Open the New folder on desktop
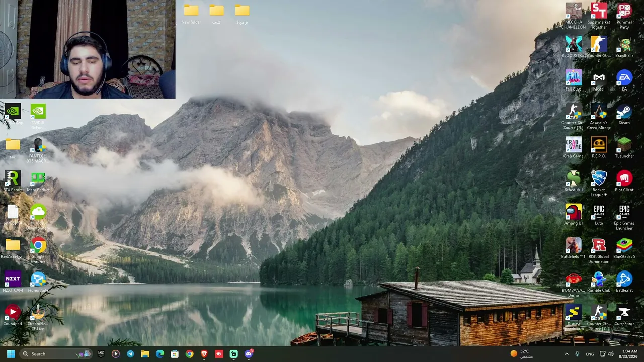The height and width of the screenshot is (362, 644). tap(191, 14)
